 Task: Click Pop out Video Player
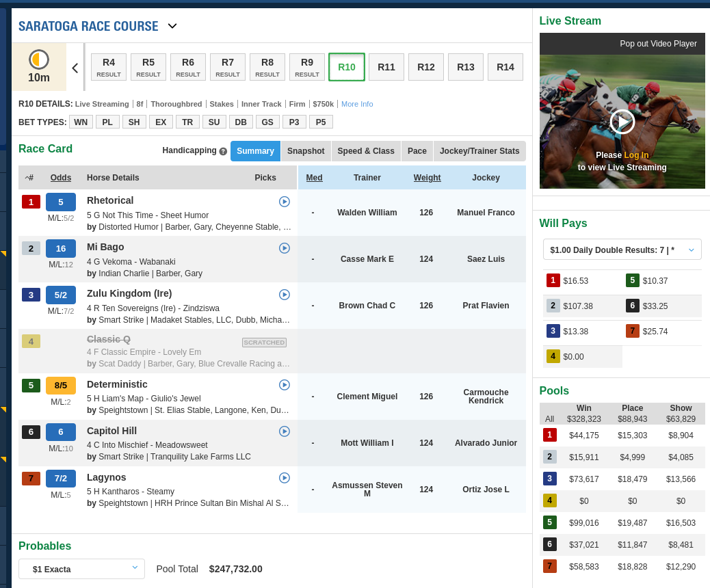coord(659,44)
